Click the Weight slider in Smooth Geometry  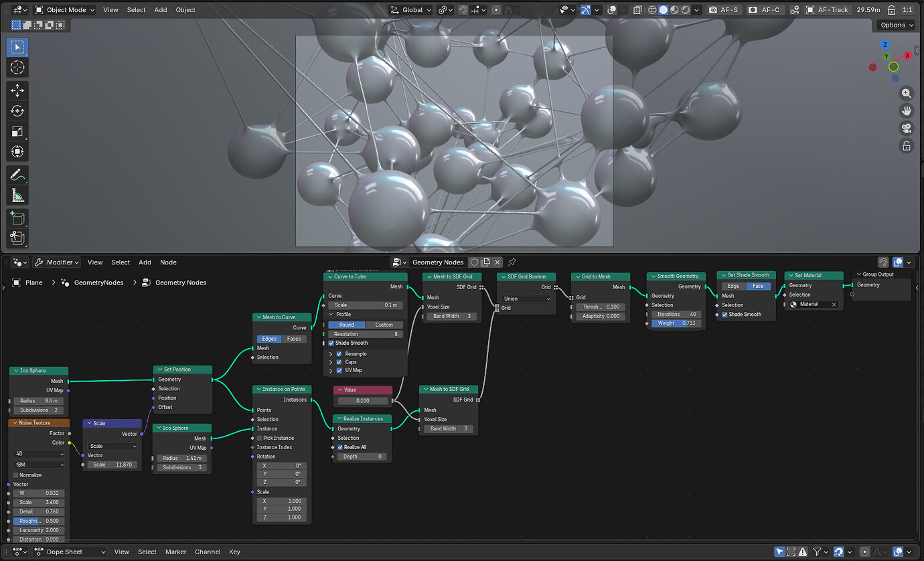675,323
